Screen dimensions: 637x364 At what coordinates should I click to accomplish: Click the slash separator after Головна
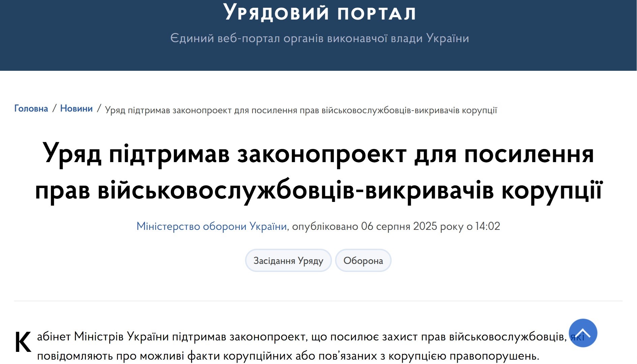pos(54,109)
